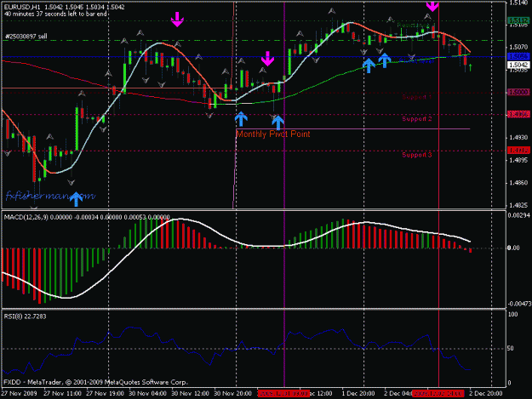Click the blue 1.5056 price tag
Viewport: 532px width, 399px height.
518,56
